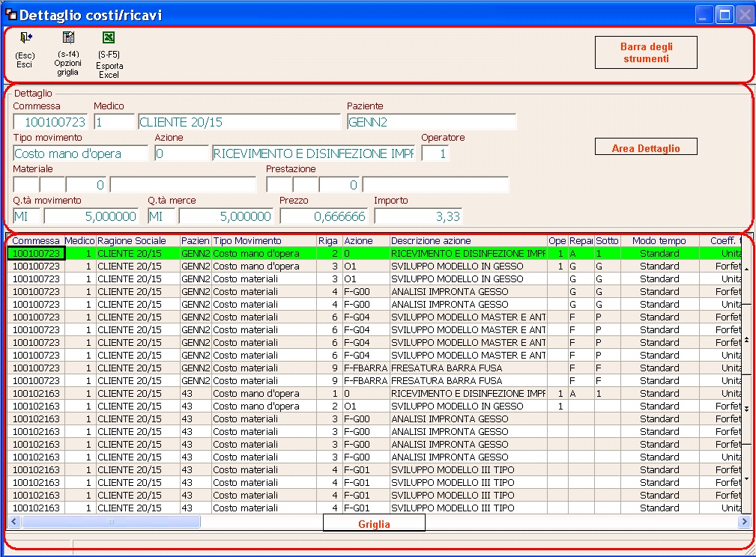The image size is (756, 557).
Task: Click the Prestazione quantity field showing 0
Action: (x=339, y=184)
